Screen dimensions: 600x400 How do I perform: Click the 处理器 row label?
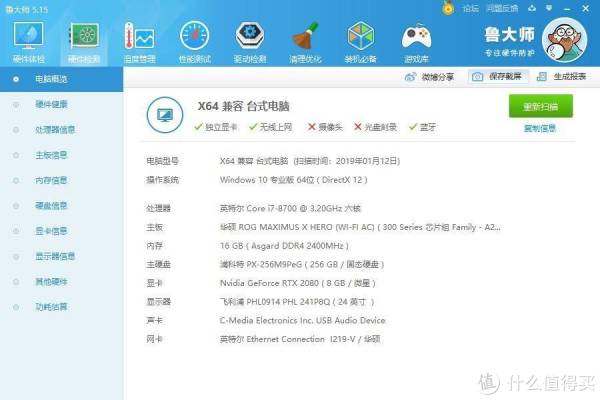(158, 209)
